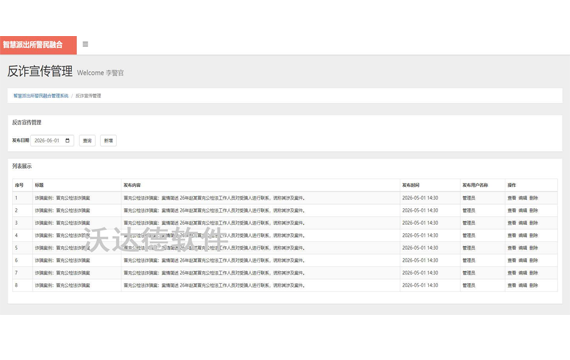This screenshot has width=570, height=360.
Task: Click 编辑 in row 7
Action: [x=523, y=273]
